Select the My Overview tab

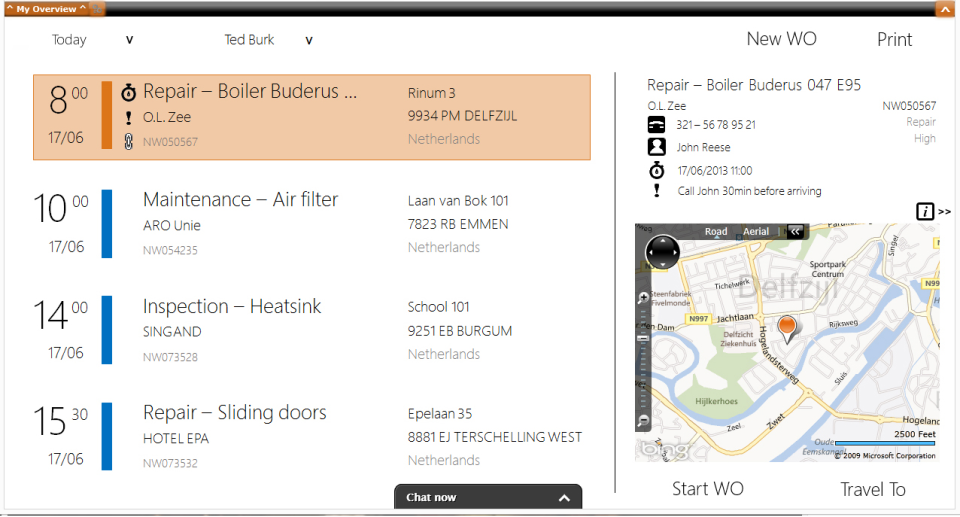46,9
